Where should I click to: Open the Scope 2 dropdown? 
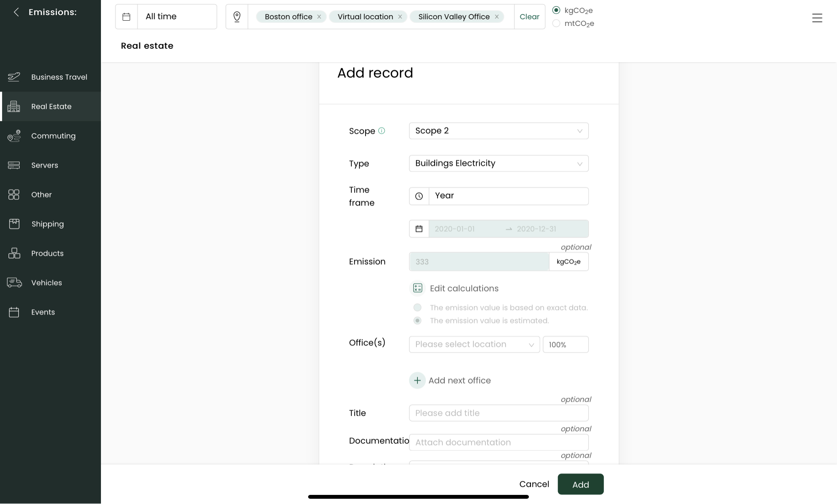(498, 131)
